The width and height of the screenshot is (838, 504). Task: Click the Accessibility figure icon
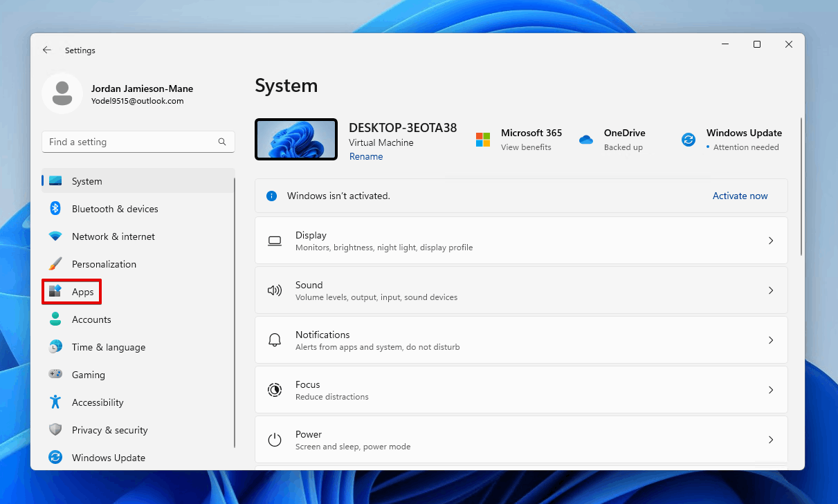tap(55, 402)
